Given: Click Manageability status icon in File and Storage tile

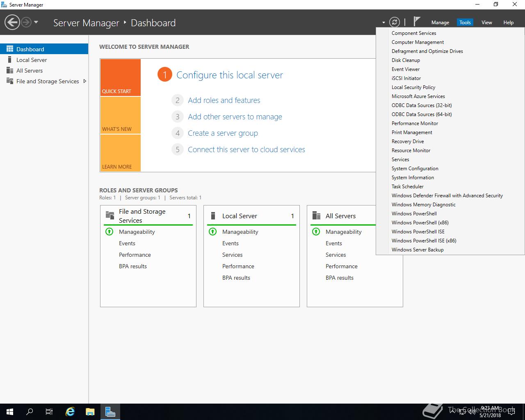Looking at the screenshot, I should click(109, 232).
